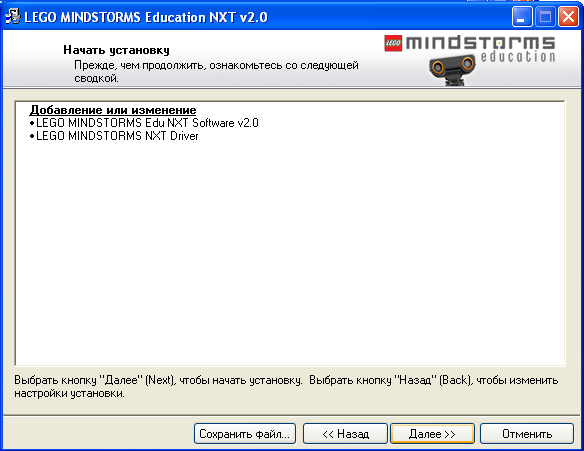Click the "Далее >>" button
The width and height of the screenshot is (584, 451).
[432, 433]
